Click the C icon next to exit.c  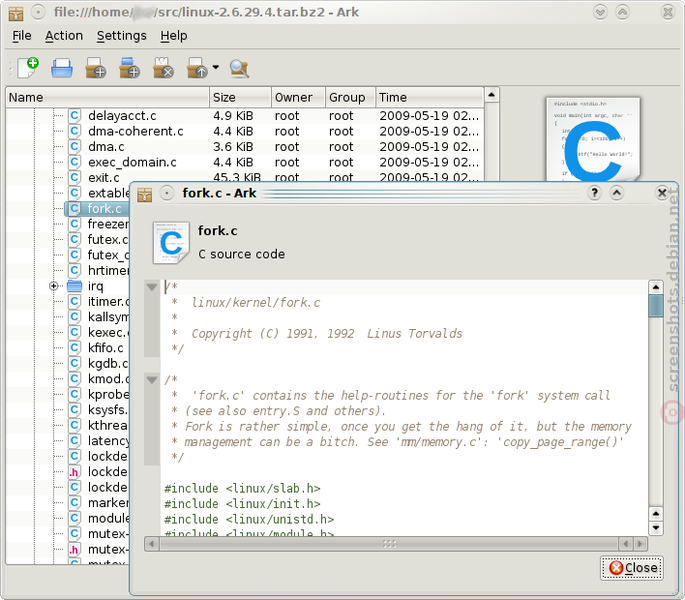click(75, 177)
